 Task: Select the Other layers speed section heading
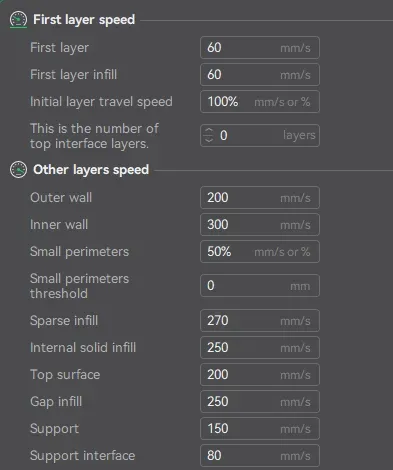91,170
